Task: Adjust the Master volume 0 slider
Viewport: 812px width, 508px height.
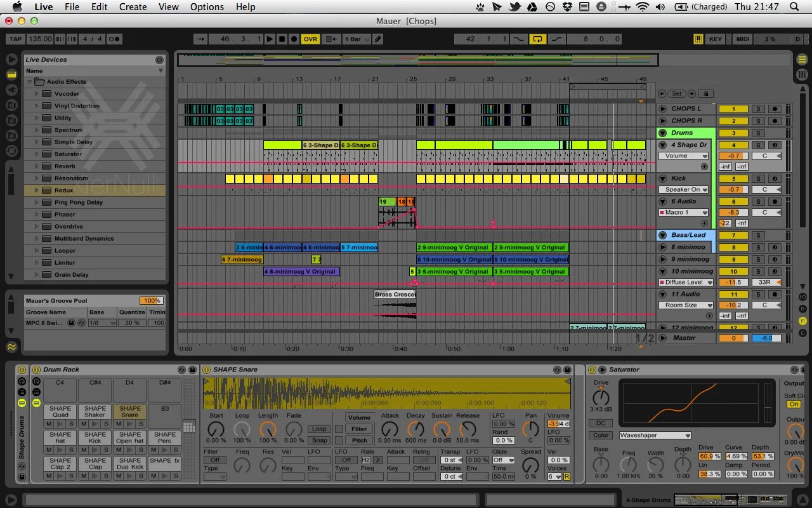Action: [x=733, y=338]
